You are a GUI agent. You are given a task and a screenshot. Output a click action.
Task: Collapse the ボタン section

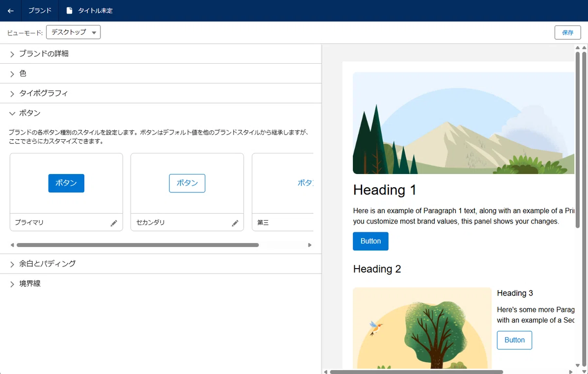coord(161,113)
